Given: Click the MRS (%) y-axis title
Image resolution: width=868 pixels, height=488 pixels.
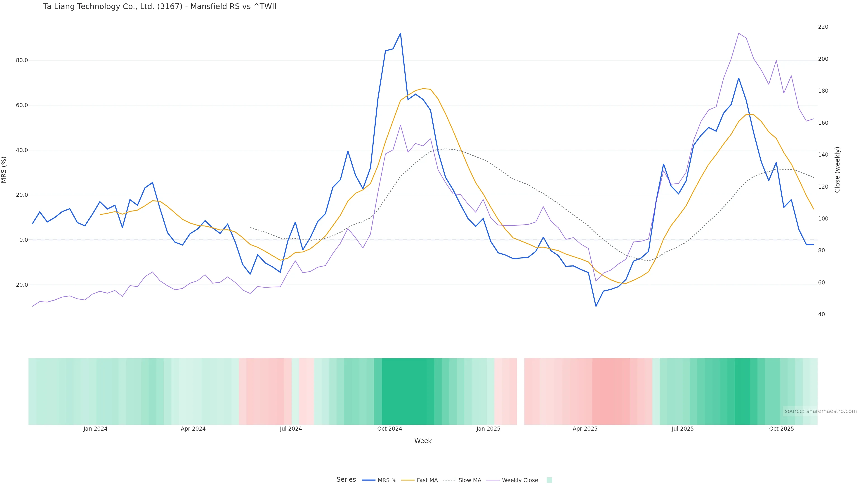Looking at the screenshot, I should click(4, 170).
